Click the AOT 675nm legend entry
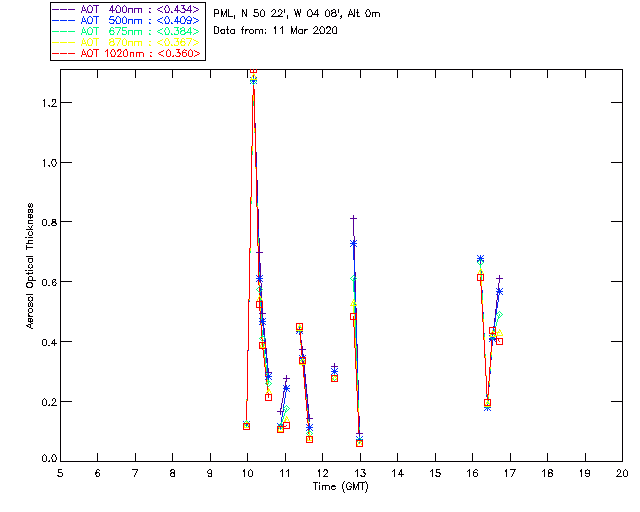640x512 pixels. click(x=127, y=31)
